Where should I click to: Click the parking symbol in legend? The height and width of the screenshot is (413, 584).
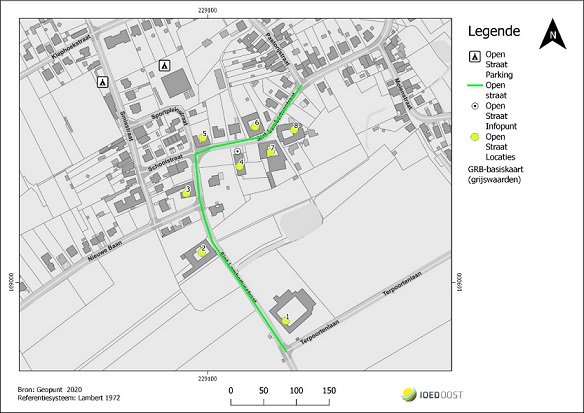[x=474, y=57]
